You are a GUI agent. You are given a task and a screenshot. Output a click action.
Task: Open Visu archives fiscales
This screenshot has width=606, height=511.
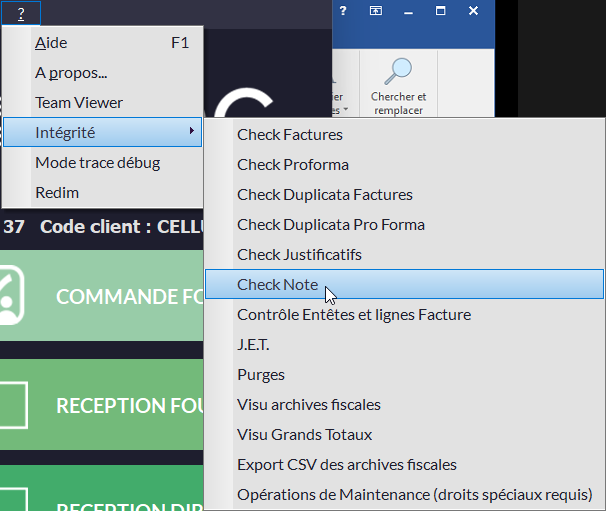click(x=309, y=405)
